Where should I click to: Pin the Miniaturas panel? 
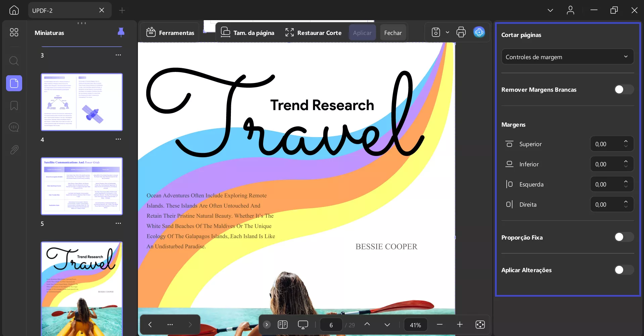point(121,32)
